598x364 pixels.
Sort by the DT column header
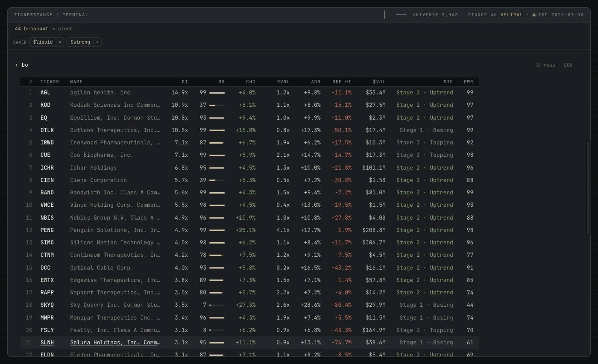coord(185,82)
